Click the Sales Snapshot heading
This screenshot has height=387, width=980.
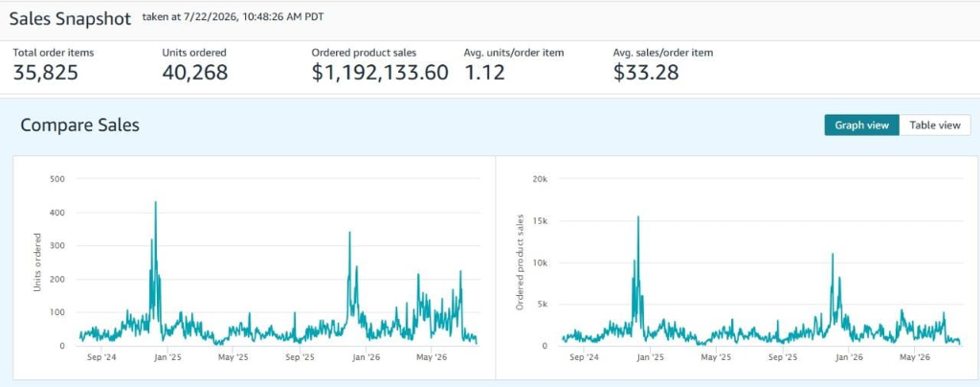click(x=70, y=19)
